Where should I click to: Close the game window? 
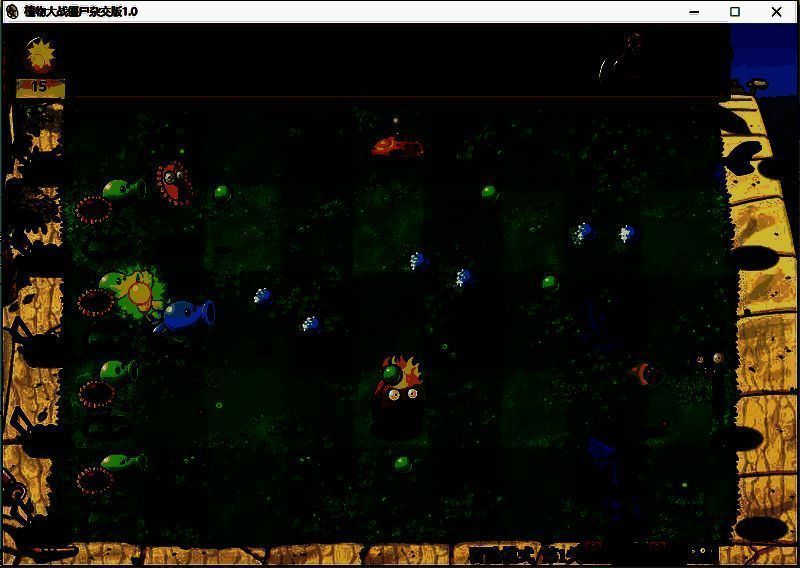tap(777, 12)
